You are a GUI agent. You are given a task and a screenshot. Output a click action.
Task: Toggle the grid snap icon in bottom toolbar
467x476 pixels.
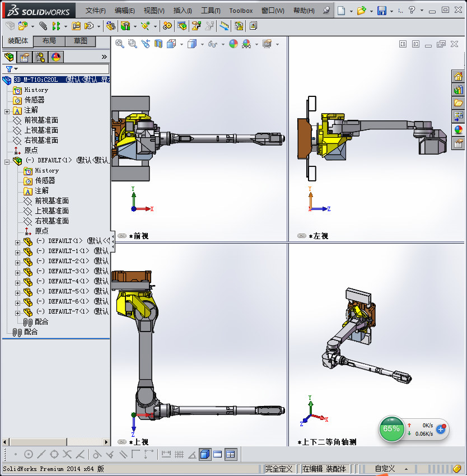[179, 455]
